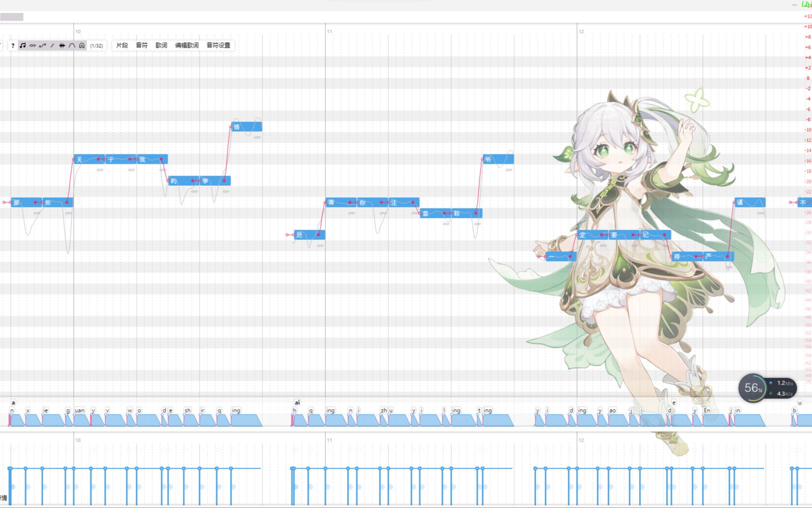The height and width of the screenshot is (508, 812).
Task: Click the vibrato marker under note 关
Action: tap(100, 170)
